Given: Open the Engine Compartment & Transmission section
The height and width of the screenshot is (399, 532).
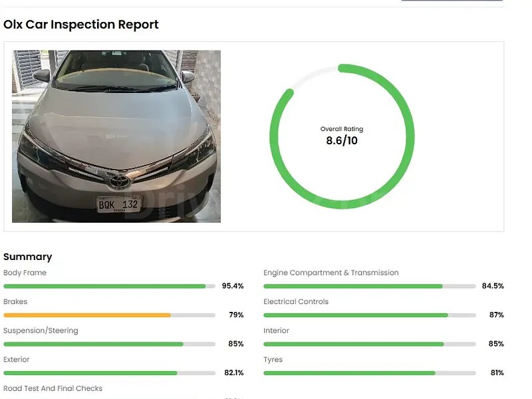Looking at the screenshot, I should [331, 273].
